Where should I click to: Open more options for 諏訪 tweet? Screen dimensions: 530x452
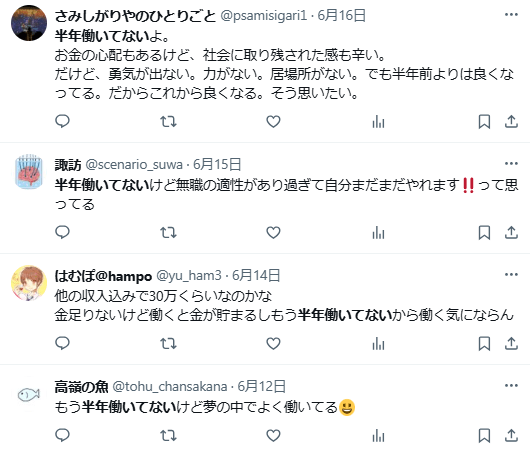pos(511,164)
